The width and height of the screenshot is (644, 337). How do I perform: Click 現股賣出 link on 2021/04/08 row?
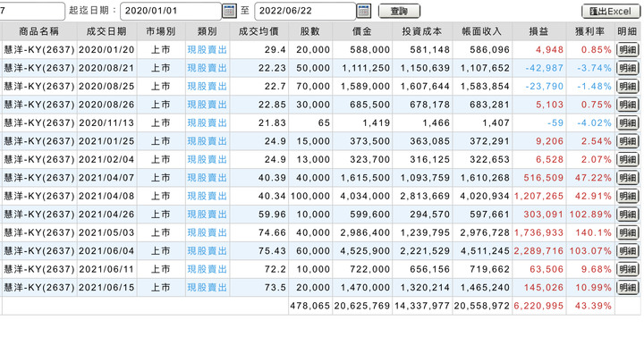207,196
